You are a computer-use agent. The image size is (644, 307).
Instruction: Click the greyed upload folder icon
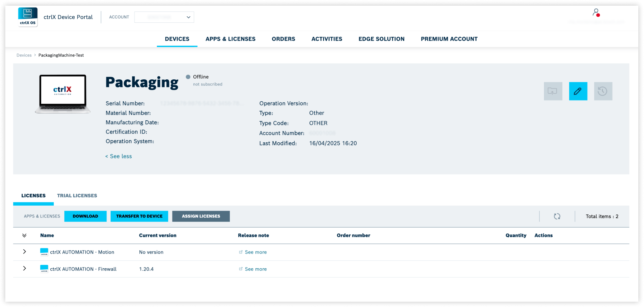click(553, 91)
